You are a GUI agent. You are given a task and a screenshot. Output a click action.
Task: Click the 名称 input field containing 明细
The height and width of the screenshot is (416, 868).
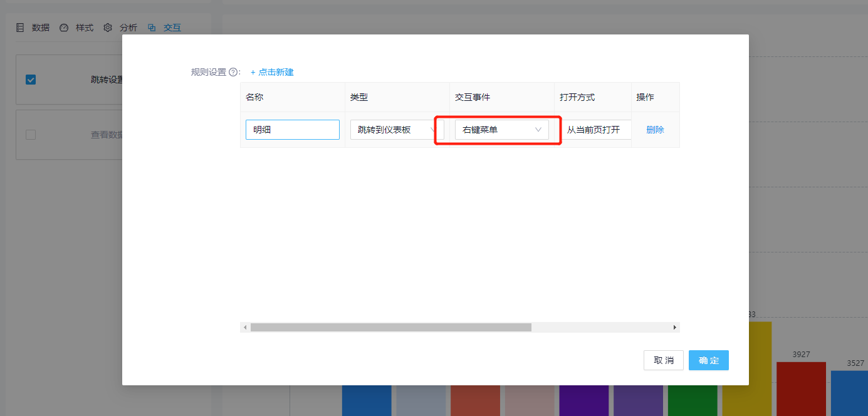click(292, 129)
